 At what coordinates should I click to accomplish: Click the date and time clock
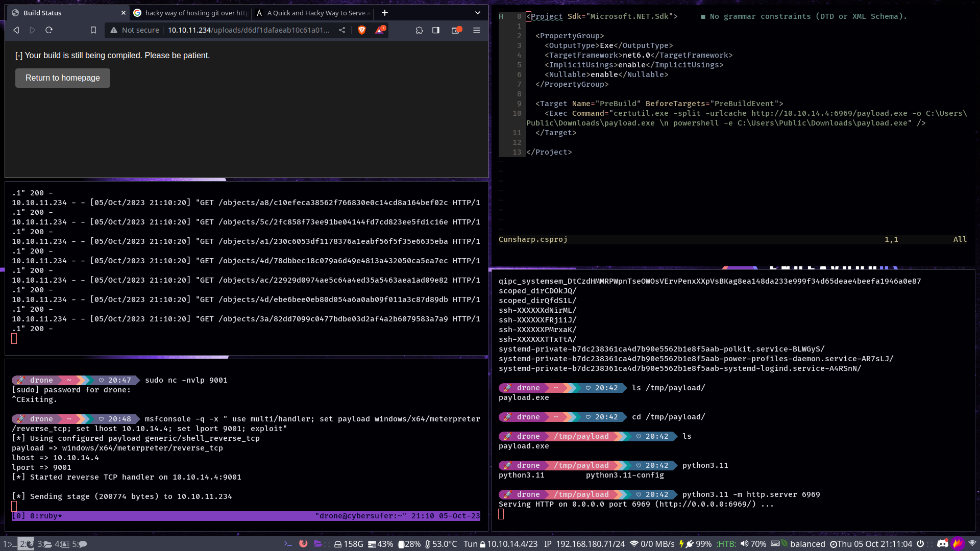(871, 544)
